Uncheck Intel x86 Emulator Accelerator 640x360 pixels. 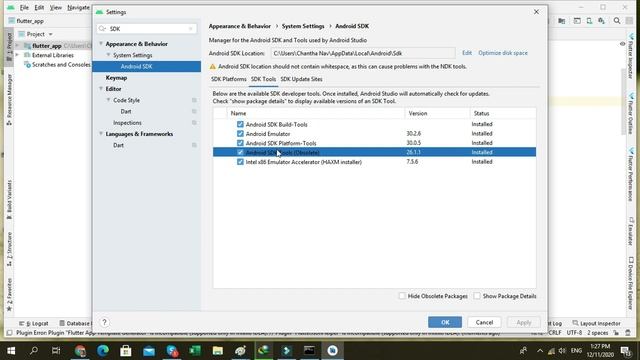(240, 162)
